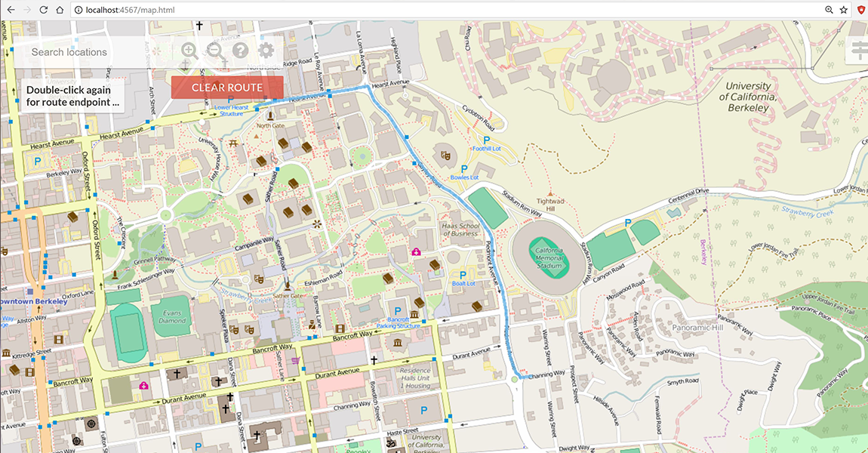Click the Frank Schlessinger Way label
The image size is (868, 453).
pos(146,279)
